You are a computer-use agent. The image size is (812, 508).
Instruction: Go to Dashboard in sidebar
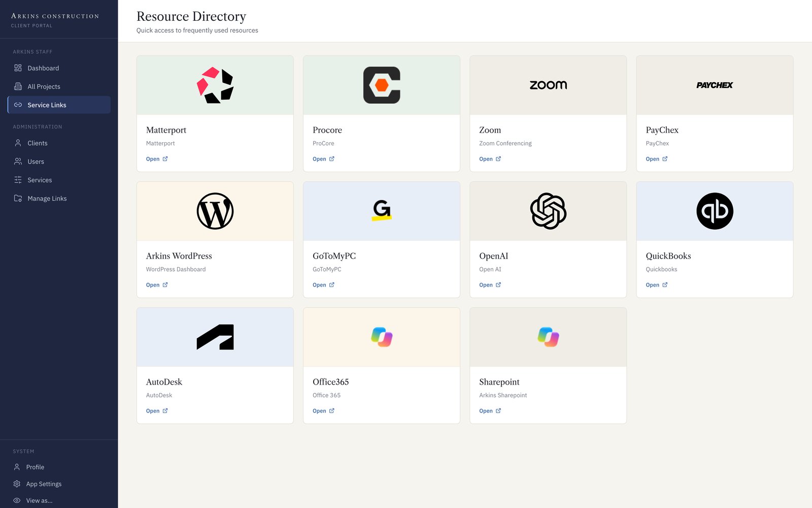coord(59,68)
